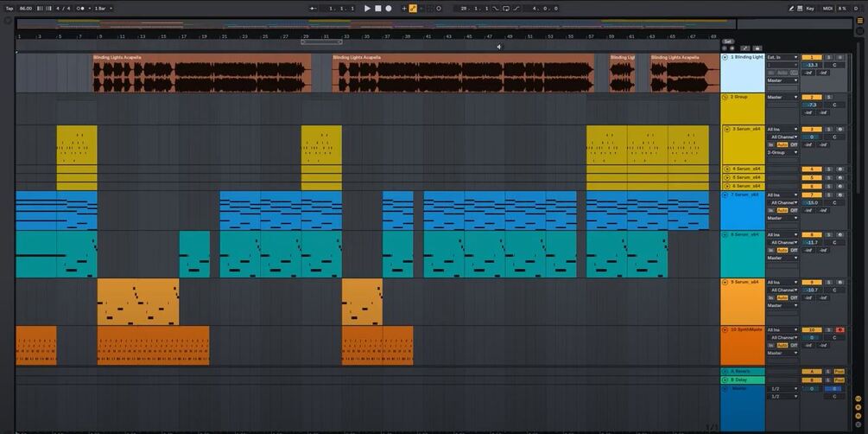868x434 pixels.
Task: Toggle track 7 activator button
Action: click(x=812, y=195)
